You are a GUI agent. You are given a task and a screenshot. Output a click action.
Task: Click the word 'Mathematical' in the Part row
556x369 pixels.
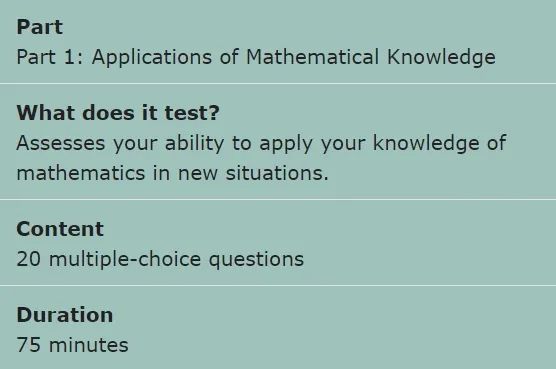(312, 57)
